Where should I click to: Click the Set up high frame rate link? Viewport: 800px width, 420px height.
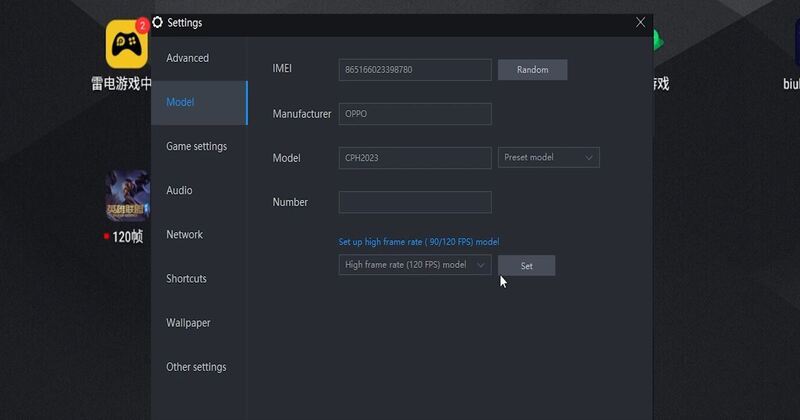(x=419, y=242)
